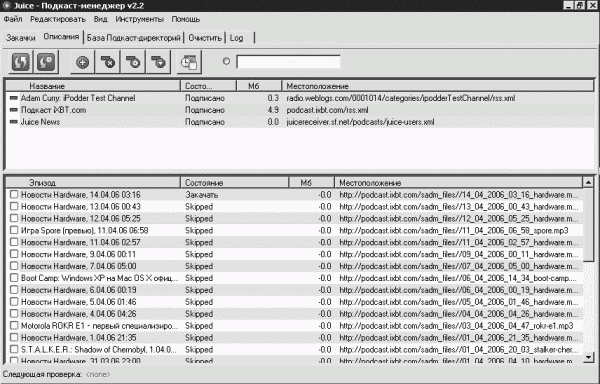Add a new feed with the plus icon

click(x=83, y=62)
